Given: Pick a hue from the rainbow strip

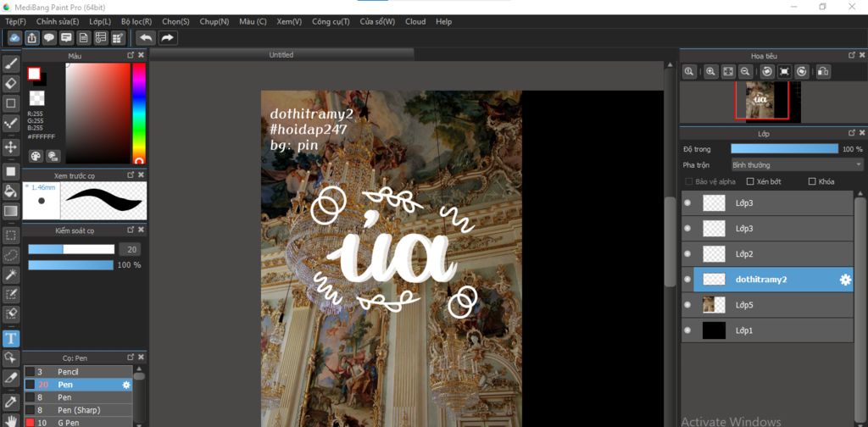Looking at the screenshot, I should (139, 114).
